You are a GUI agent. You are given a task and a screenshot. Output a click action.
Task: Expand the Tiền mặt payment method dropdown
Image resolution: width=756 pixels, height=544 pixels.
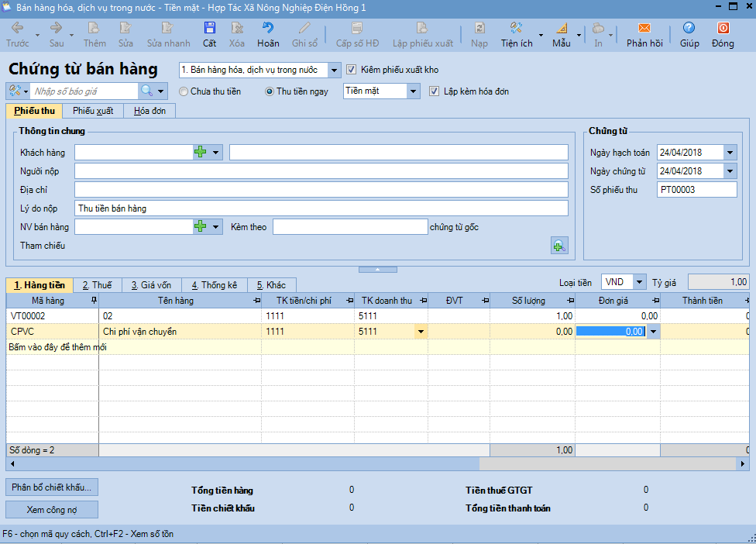[x=413, y=91]
